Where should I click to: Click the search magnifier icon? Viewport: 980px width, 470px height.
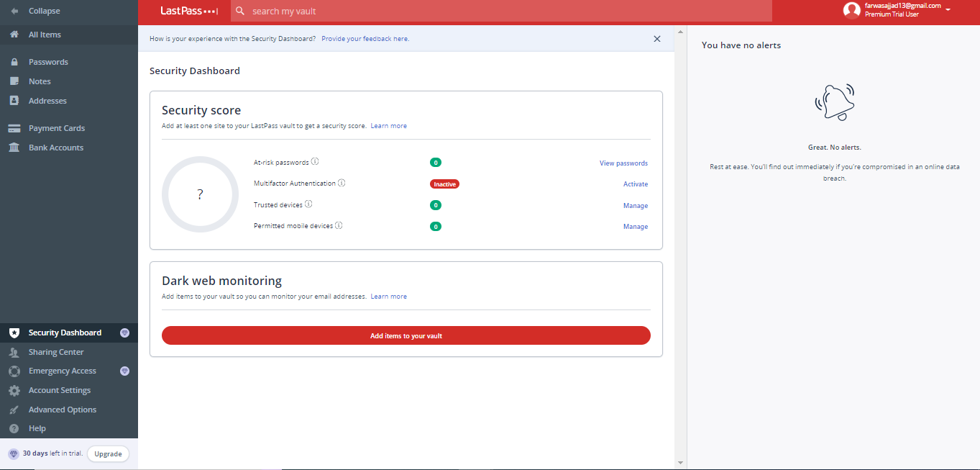pyautogui.click(x=240, y=12)
